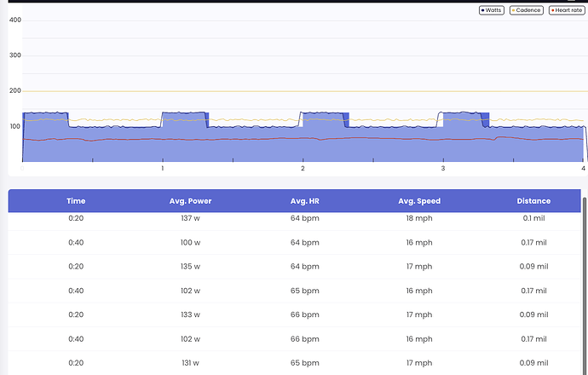Screen dimensions: 588x375
Task: Click the Avg. Speed column header
Action: (x=418, y=201)
